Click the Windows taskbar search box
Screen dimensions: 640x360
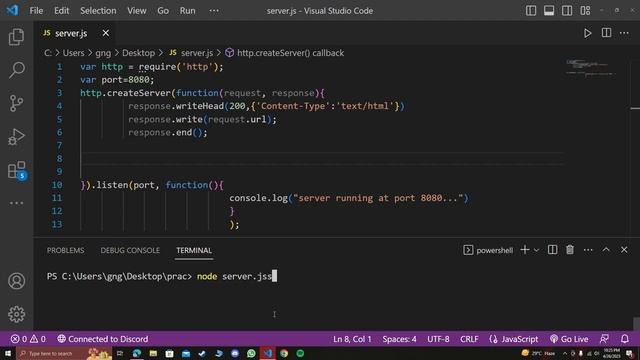[64, 353]
